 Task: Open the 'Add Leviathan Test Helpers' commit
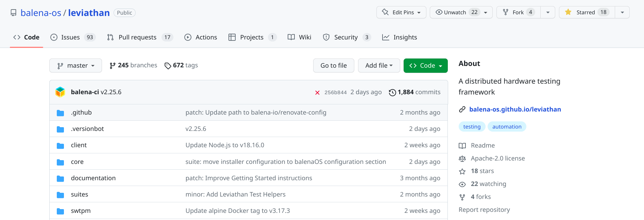(235, 194)
